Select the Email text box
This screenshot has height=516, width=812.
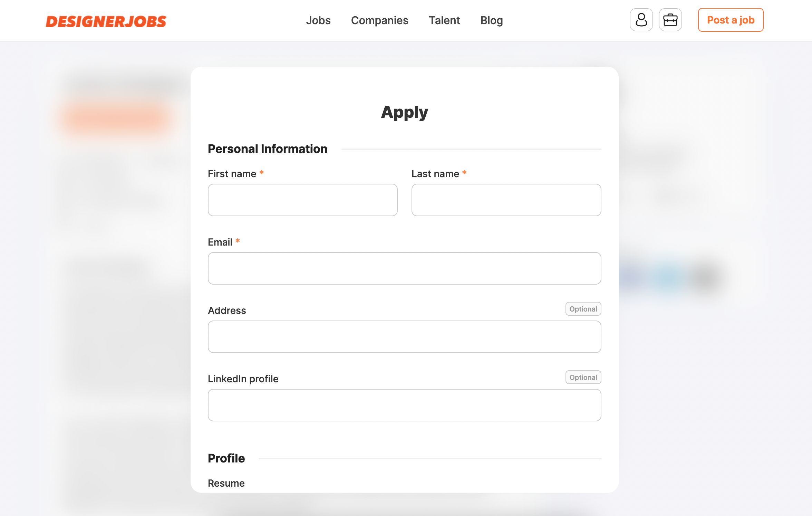pos(404,268)
